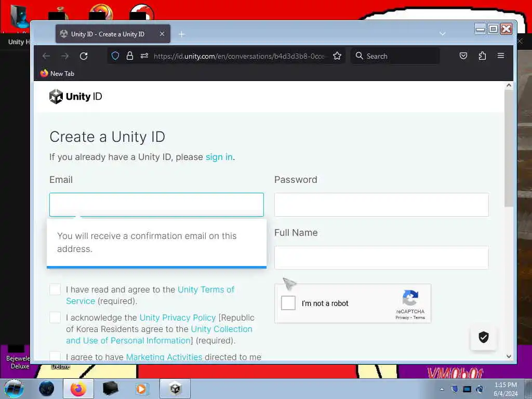Open Firefox from the taskbar
This screenshot has height=399, width=532.
pyautogui.click(x=78, y=389)
